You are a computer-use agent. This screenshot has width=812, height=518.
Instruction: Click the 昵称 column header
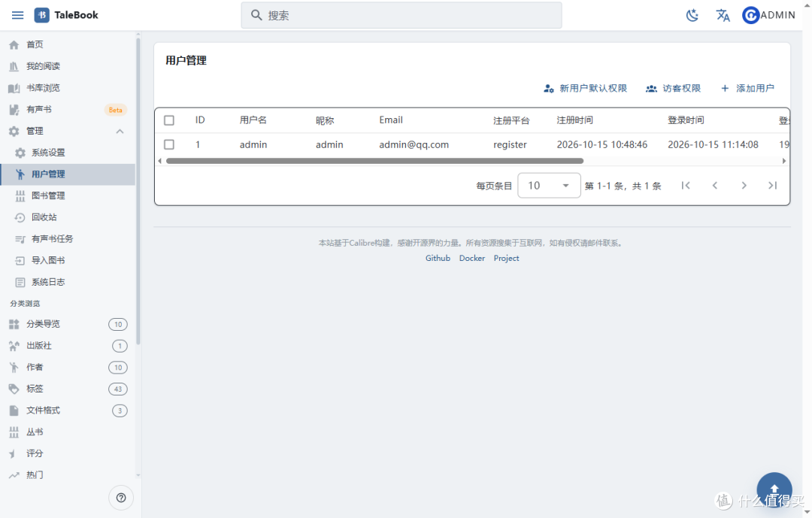coord(325,121)
